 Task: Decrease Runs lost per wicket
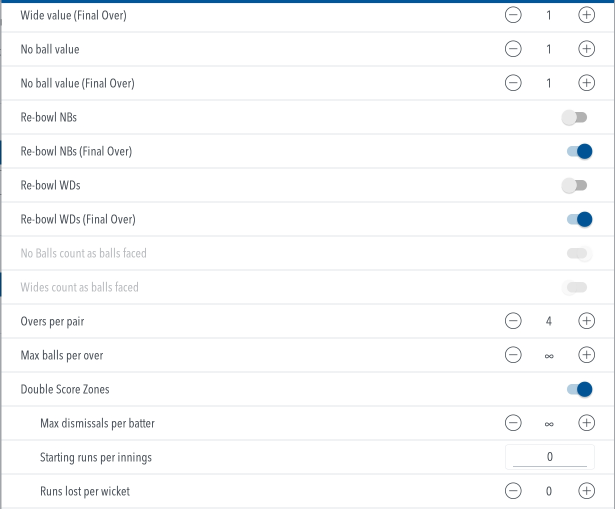513,491
